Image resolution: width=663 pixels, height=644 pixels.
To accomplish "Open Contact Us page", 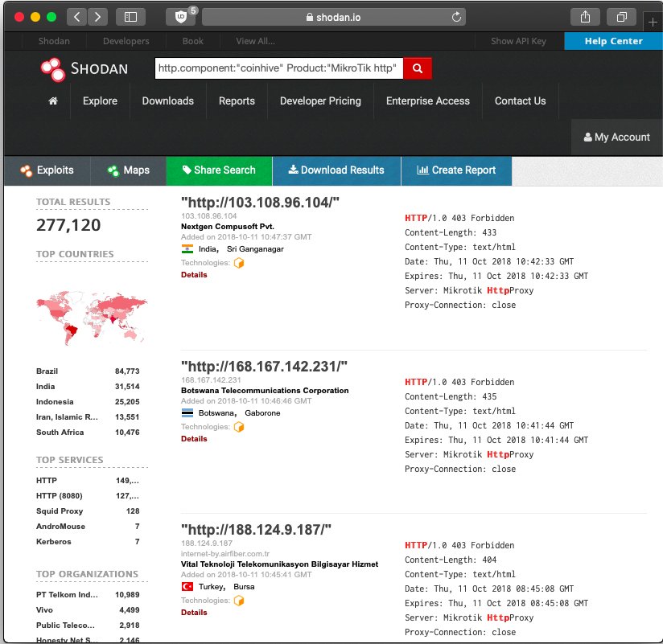I will click(521, 101).
